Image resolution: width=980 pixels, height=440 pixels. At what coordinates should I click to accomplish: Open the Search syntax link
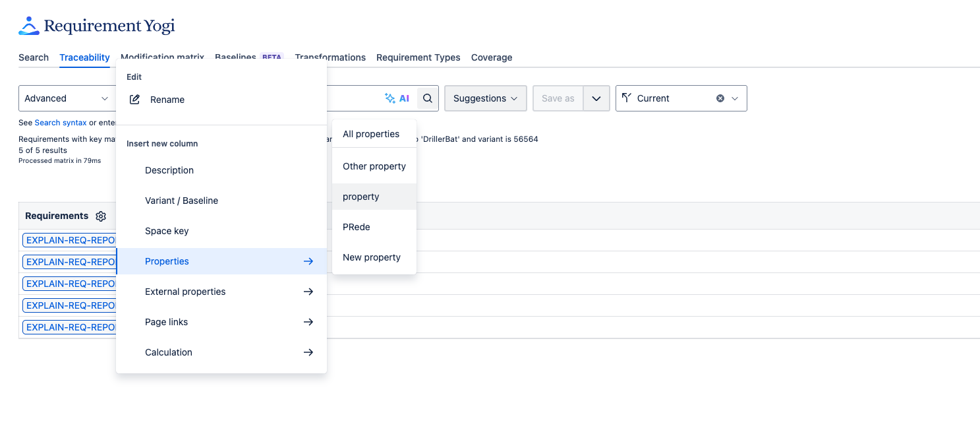pyautogui.click(x=61, y=123)
